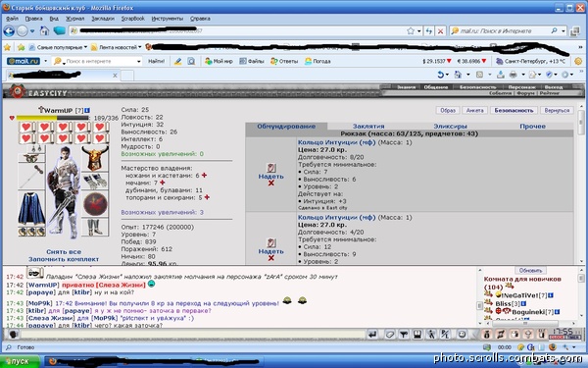Viewport: 588px width, 368px height.
Task: Click the Мой мир toolbar link
Action: pos(219,61)
